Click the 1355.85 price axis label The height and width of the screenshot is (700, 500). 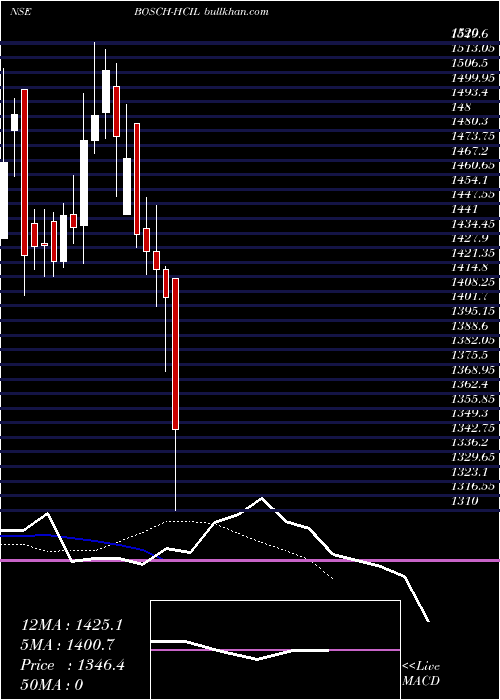[473, 399]
